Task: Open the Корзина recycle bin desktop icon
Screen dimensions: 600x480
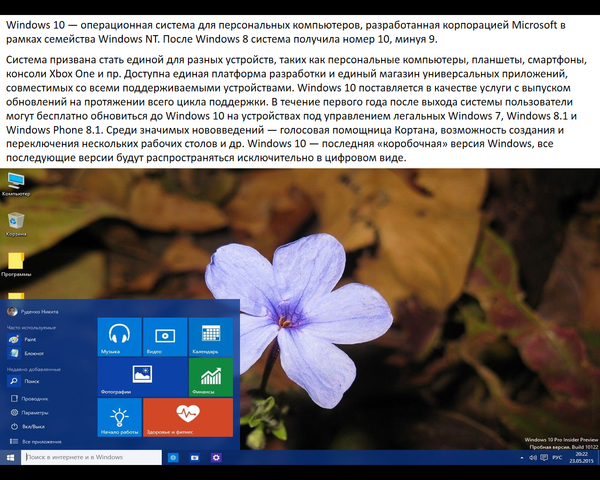Action: 16,223
